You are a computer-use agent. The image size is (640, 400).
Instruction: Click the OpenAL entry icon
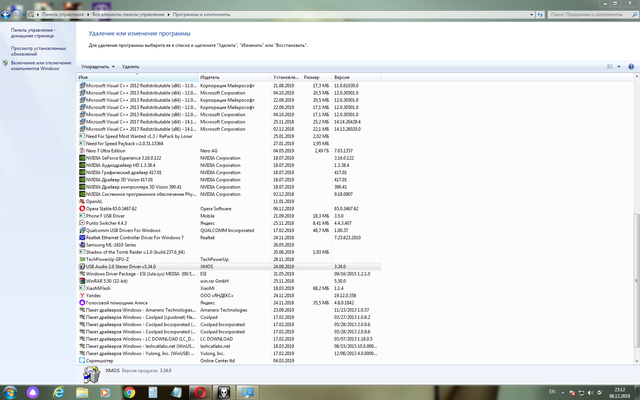coord(82,201)
